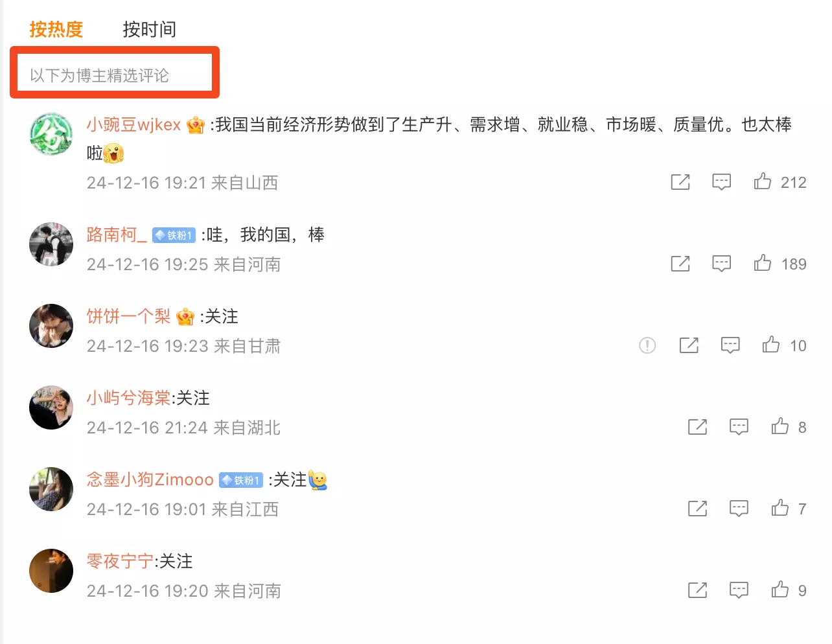
Task: Click 零夜宁宁's avatar picture
Action: (51, 571)
